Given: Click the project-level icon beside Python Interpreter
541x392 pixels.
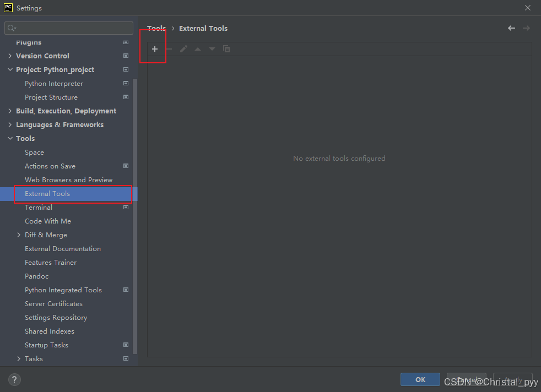Looking at the screenshot, I should [x=126, y=84].
